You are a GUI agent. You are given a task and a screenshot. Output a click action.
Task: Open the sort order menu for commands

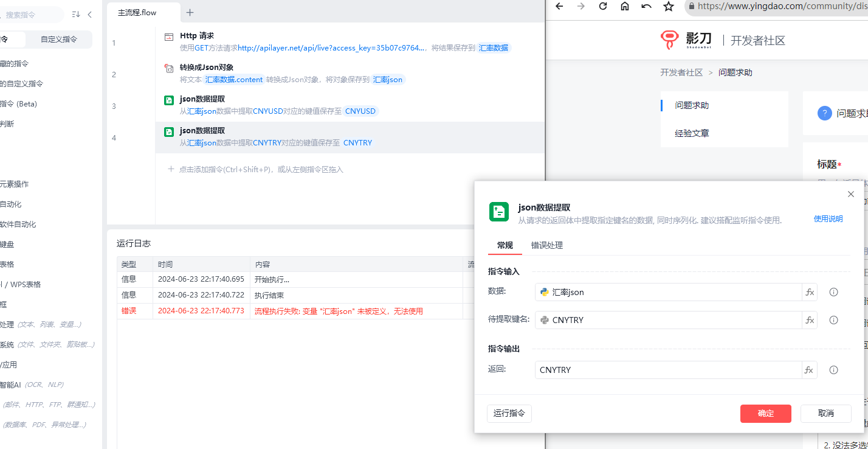point(76,14)
